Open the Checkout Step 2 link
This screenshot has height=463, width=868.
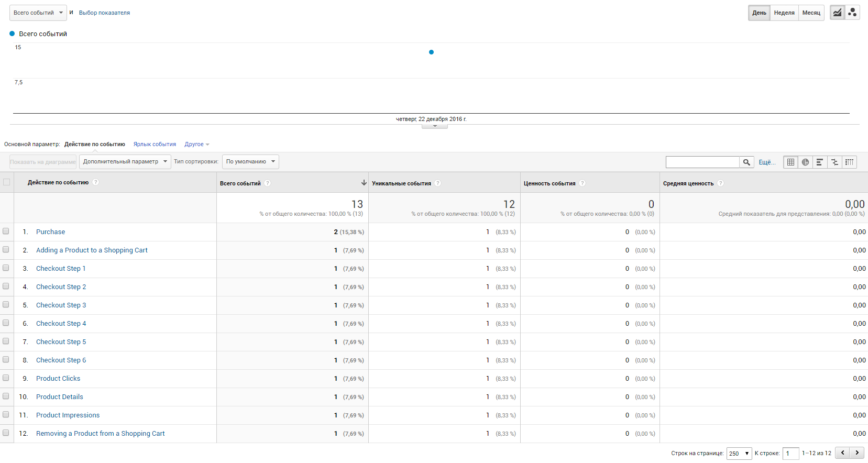pyautogui.click(x=61, y=286)
